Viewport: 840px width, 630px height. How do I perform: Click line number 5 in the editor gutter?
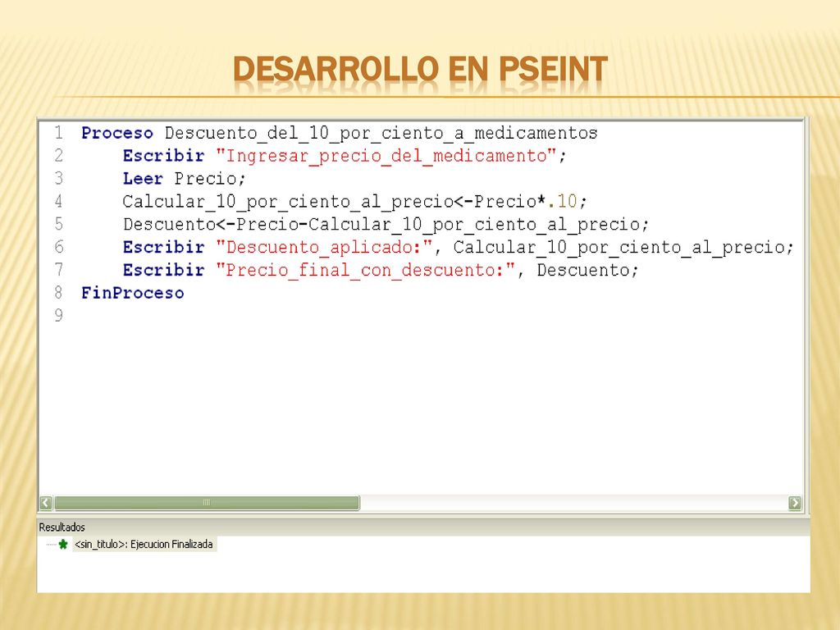coord(59,224)
